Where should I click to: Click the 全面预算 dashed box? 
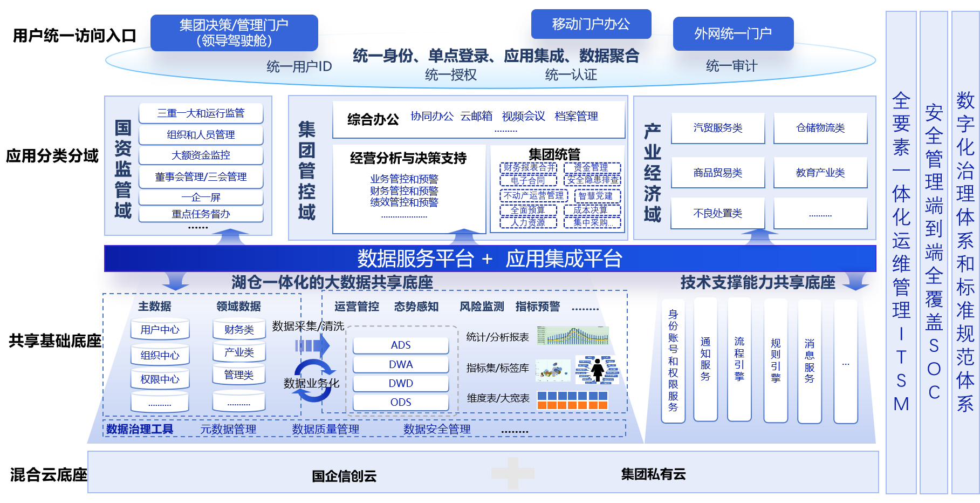[528, 210]
